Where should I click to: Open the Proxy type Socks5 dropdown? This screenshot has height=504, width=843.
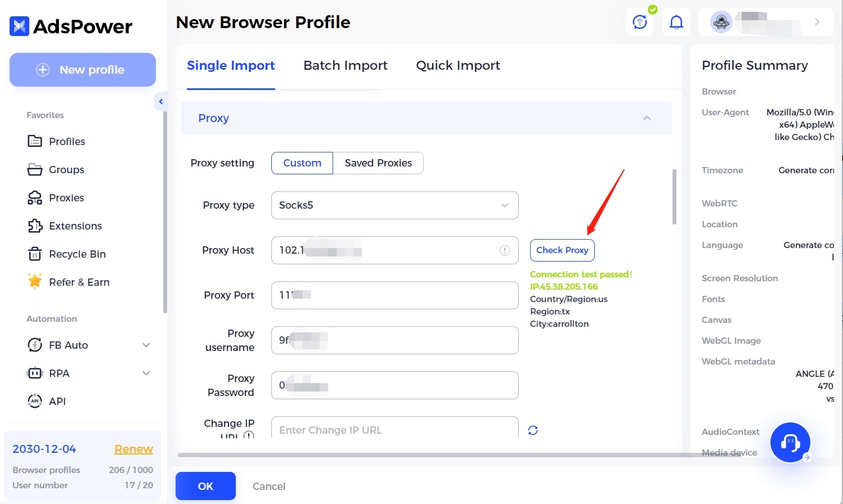point(394,205)
